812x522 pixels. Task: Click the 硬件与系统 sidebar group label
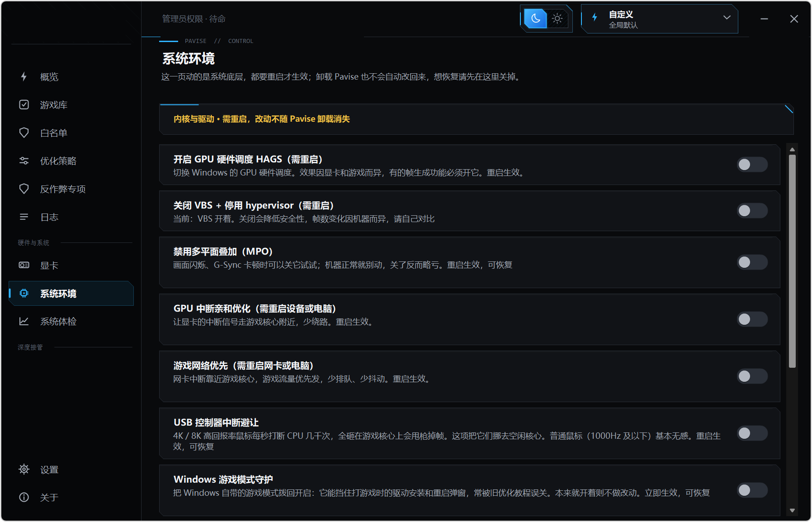pos(34,243)
